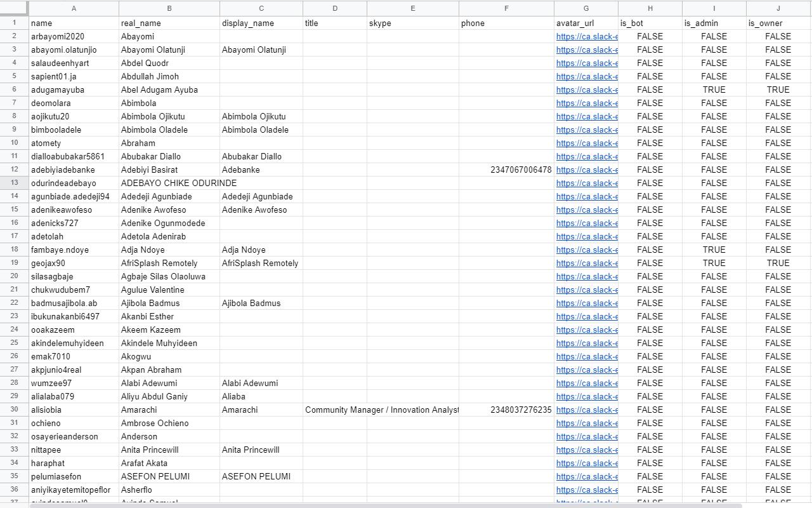This screenshot has height=508, width=812.
Task: Select cell 'aniyikayetemitopeflor'
Action: [x=74, y=490]
